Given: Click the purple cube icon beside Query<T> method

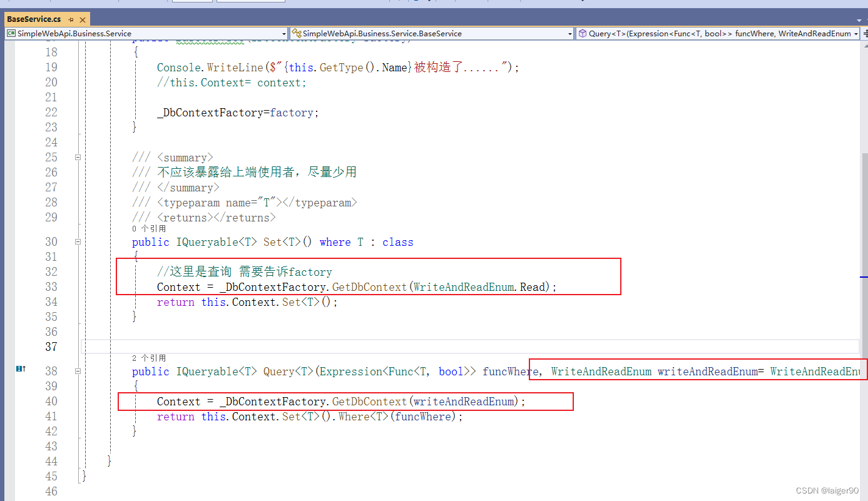Looking at the screenshot, I should tap(583, 33).
